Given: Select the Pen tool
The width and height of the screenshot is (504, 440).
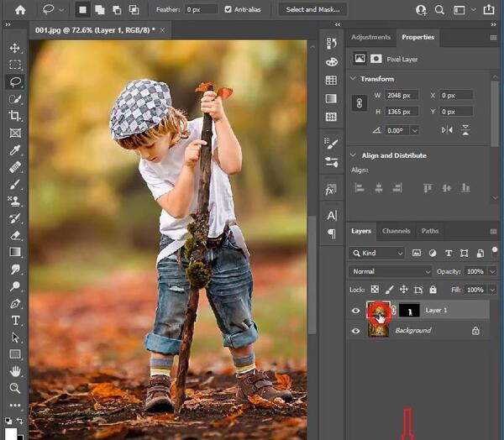Looking at the screenshot, I should point(15,303).
